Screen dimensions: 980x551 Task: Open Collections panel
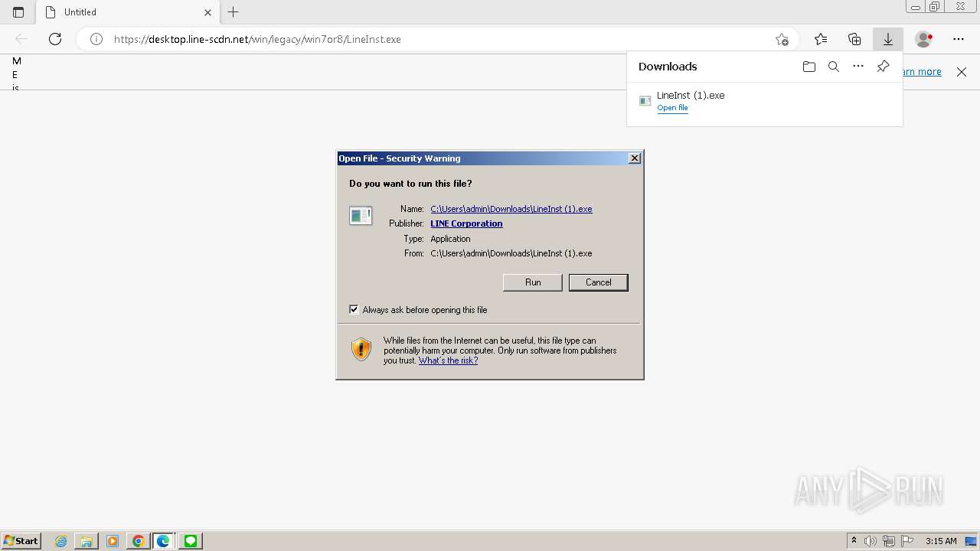tap(854, 39)
